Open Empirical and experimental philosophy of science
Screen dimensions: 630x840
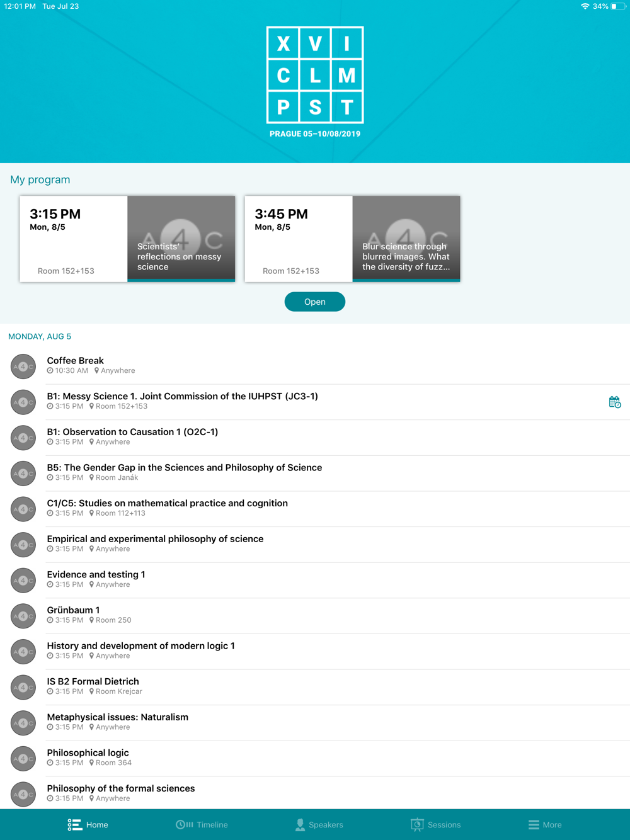pos(315,544)
